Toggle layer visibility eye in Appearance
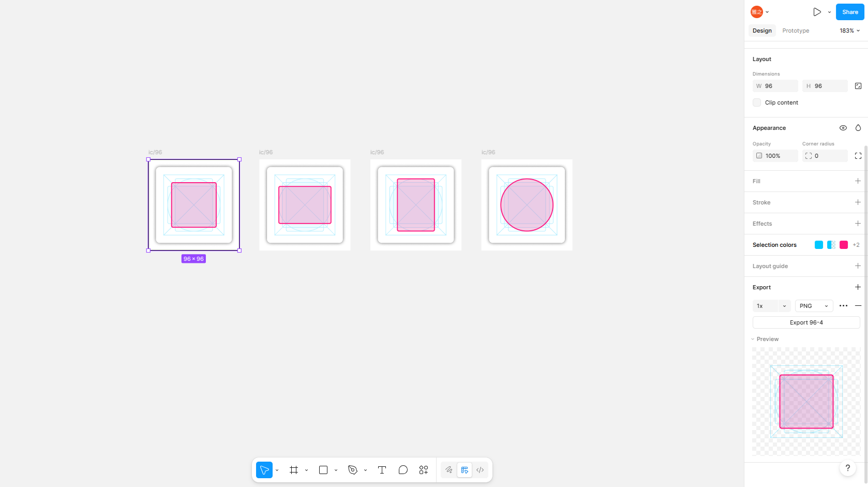This screenshot has height=487, width=868. point(843,128)
